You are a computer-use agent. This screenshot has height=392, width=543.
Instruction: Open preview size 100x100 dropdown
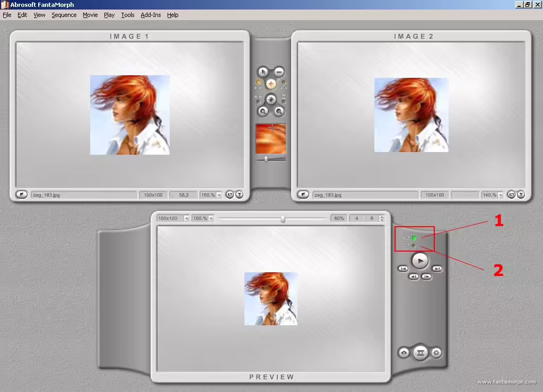click(x=186, y=218)
